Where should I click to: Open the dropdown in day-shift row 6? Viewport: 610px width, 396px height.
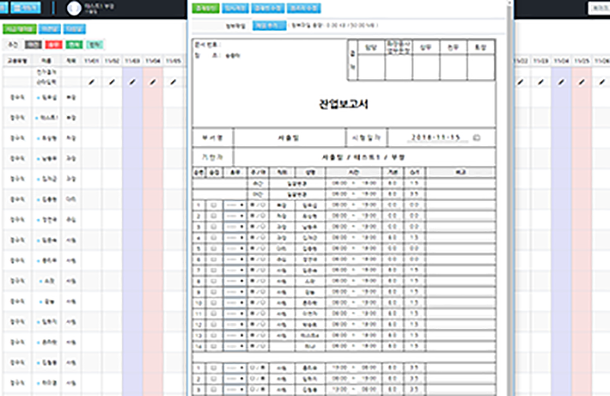[235, 259]
